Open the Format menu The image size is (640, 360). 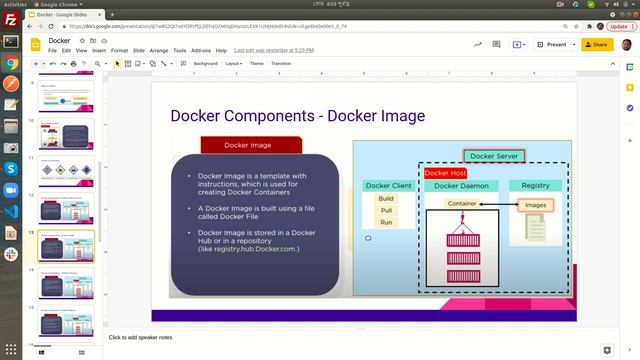click(119, 51)
